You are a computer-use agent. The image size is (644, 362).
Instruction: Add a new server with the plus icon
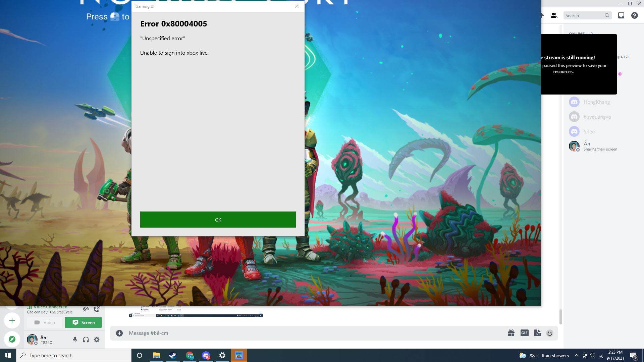point(12,320)
